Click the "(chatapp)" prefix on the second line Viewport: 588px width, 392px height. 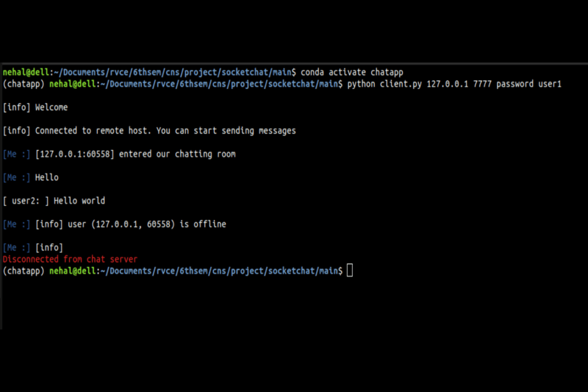(x=24, y=84)
